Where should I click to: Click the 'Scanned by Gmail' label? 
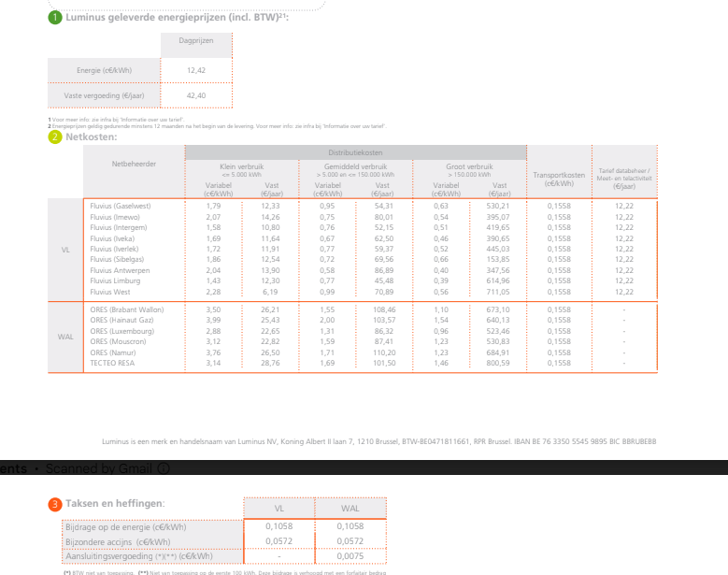tap(98, 468)
